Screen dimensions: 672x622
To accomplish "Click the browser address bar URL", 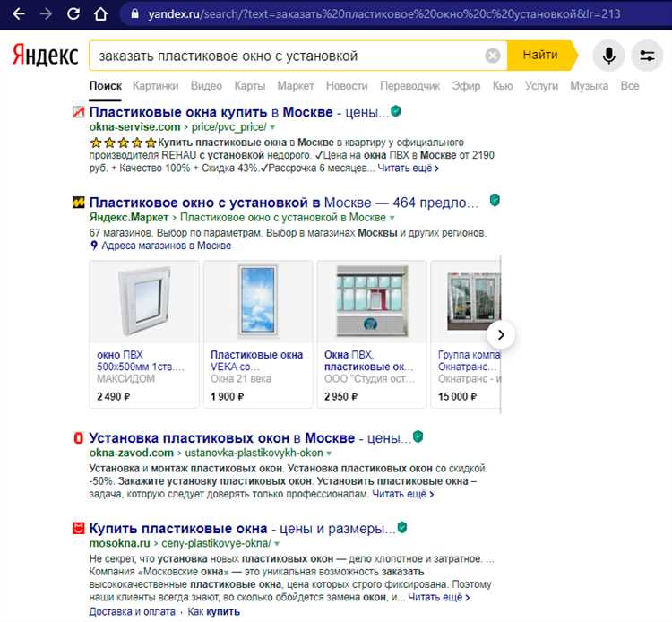I will [x=383, y=14].
